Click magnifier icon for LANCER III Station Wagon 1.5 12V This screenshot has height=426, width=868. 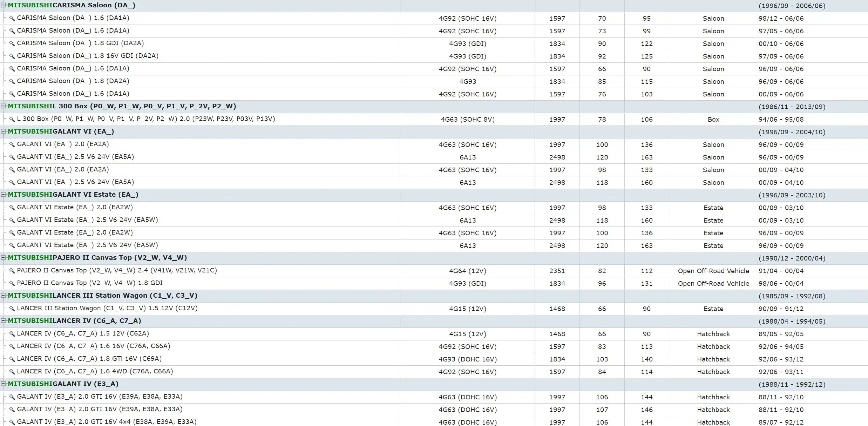(12, 309)
